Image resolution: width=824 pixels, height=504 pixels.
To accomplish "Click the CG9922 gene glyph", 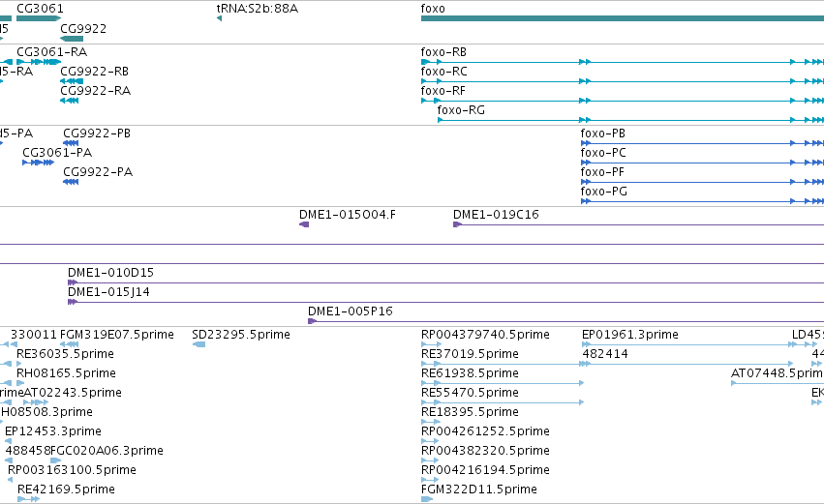I will pos(72,39).
